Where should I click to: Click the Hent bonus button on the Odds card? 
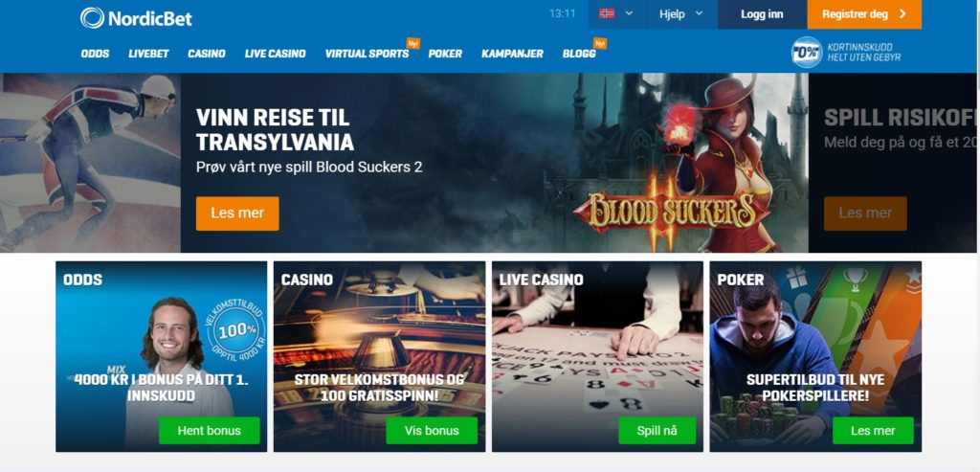tap(209, 431)
